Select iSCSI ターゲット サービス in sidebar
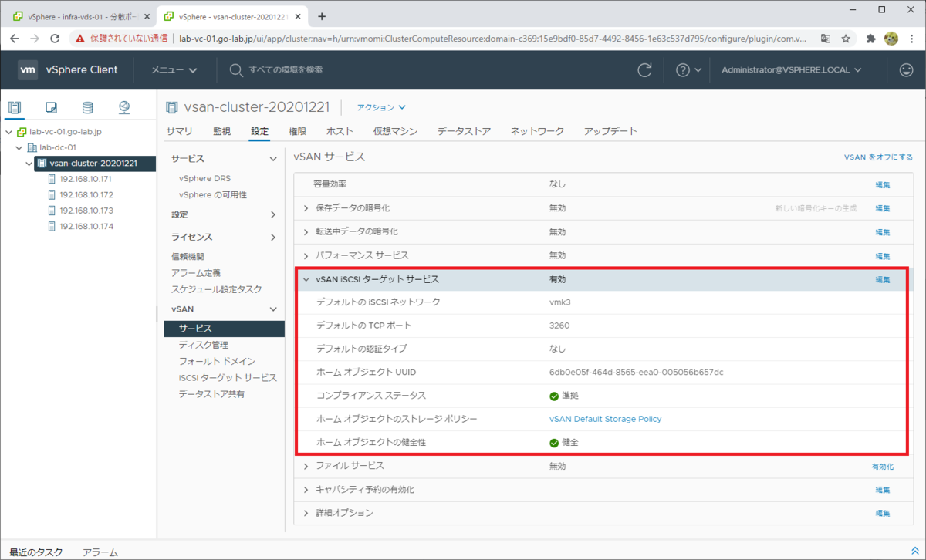 (228, 378)
